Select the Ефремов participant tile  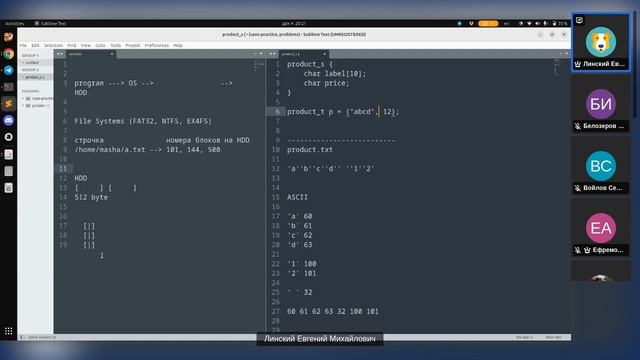click(600, 229)
